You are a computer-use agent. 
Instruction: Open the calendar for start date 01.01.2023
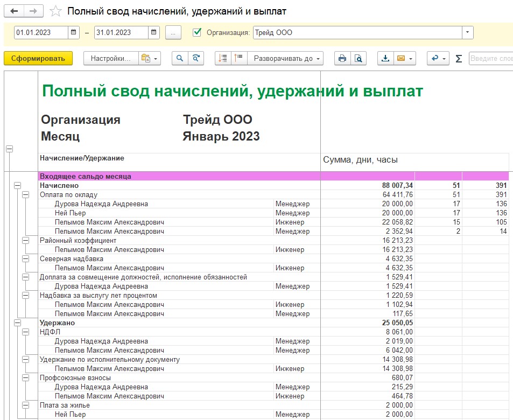[74, 32]
